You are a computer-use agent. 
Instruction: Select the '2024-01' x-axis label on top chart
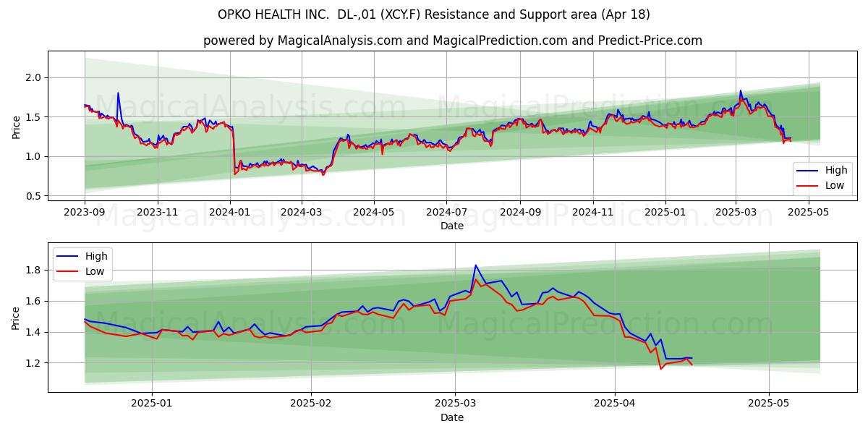[x=230, y=213]
